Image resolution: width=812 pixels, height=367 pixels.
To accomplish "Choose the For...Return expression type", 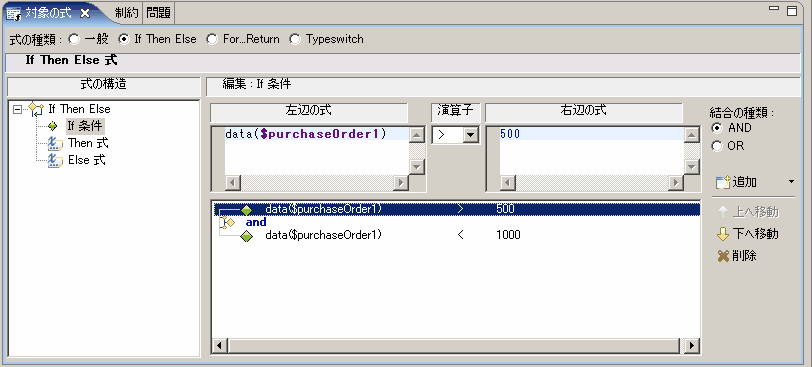I will (x=212, y=39).
